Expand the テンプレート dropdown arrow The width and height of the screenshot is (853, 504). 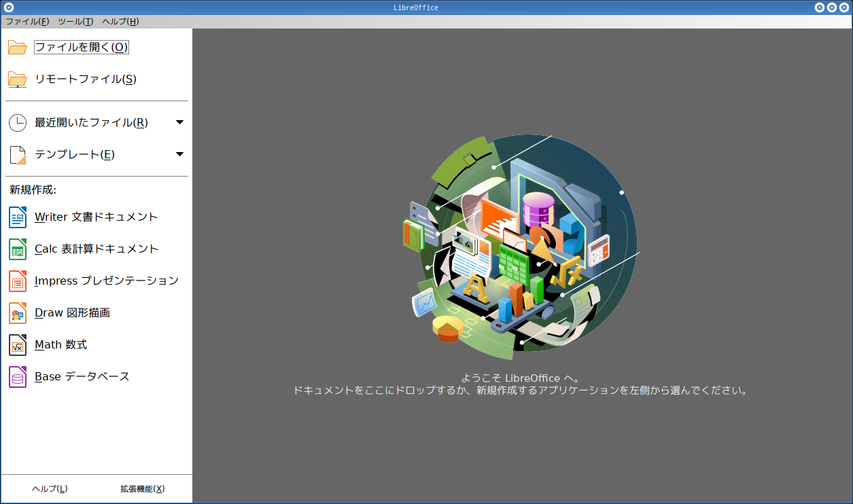179,154
